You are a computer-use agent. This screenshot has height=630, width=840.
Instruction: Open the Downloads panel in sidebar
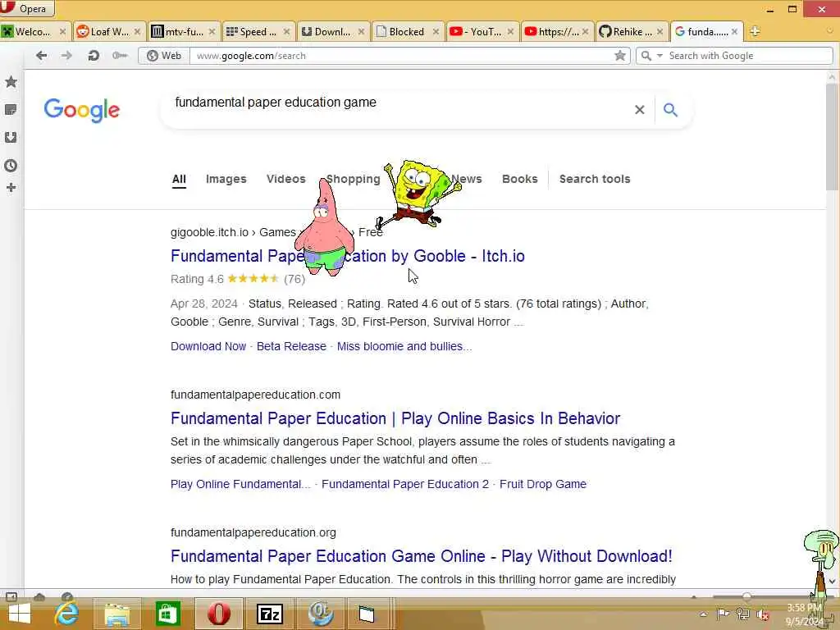(x=11, y=138)
